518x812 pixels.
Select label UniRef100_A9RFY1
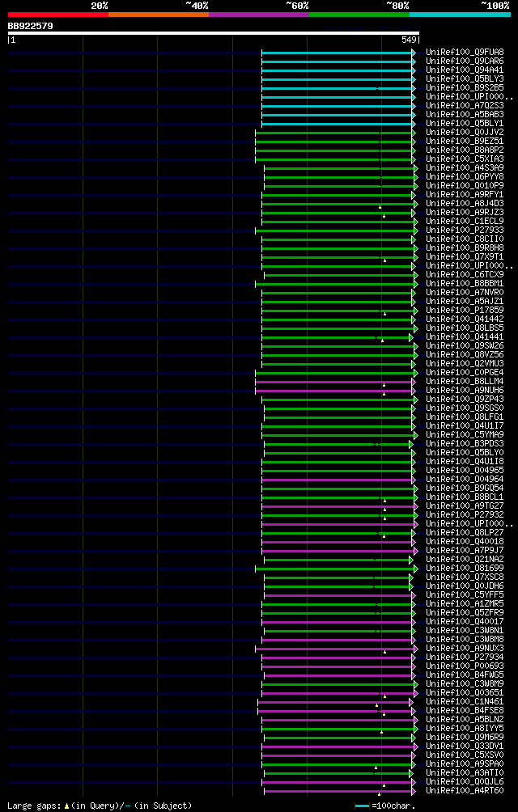pos(465,194)
